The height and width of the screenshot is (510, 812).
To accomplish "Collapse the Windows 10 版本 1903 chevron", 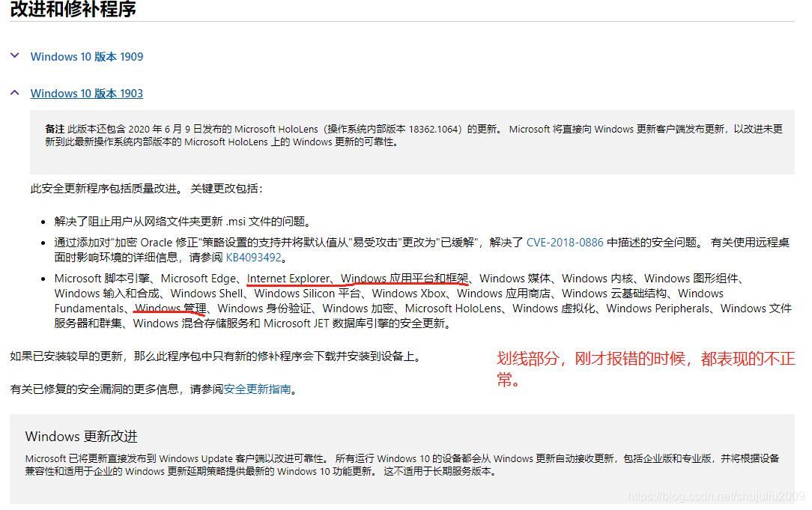I will (15, 93).
